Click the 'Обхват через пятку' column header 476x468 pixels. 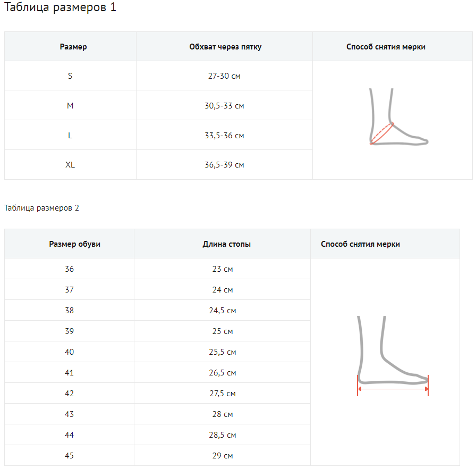click(x=225, y=47)
